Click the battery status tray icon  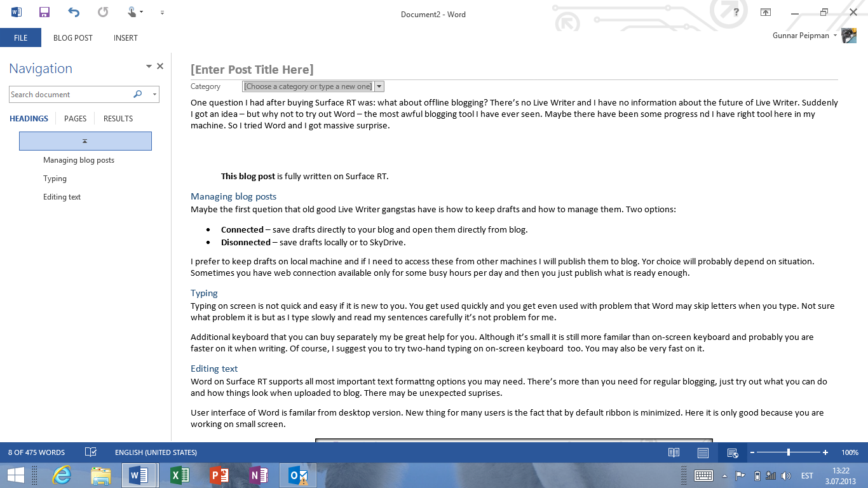click(x=757, y=475)
